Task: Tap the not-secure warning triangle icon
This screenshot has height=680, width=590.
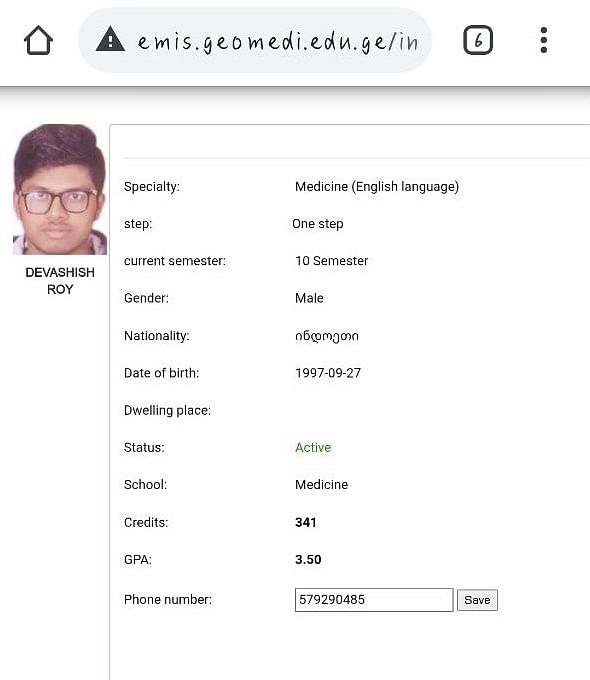Action: click(x=110, y=39)
